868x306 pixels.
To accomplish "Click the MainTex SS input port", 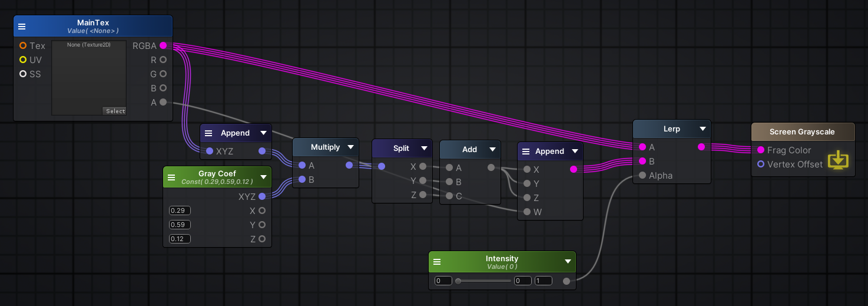I will point(23,74).
